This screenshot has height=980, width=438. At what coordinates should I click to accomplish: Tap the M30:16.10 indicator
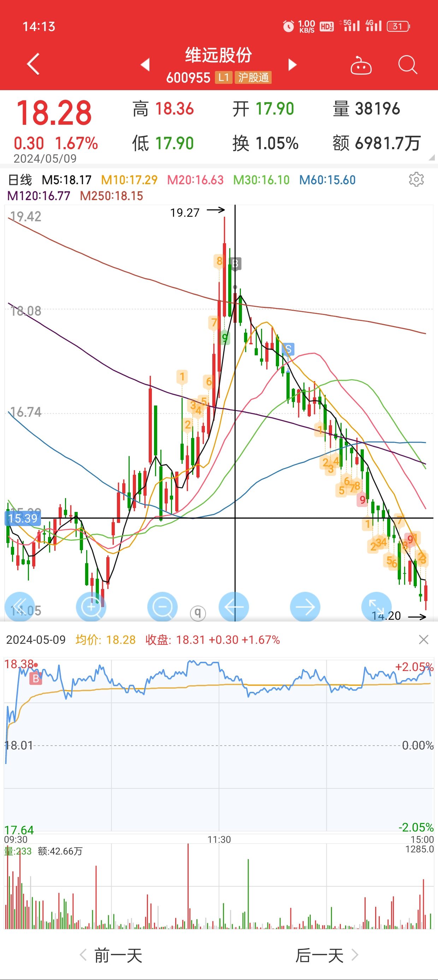click(x=262, y=180)
